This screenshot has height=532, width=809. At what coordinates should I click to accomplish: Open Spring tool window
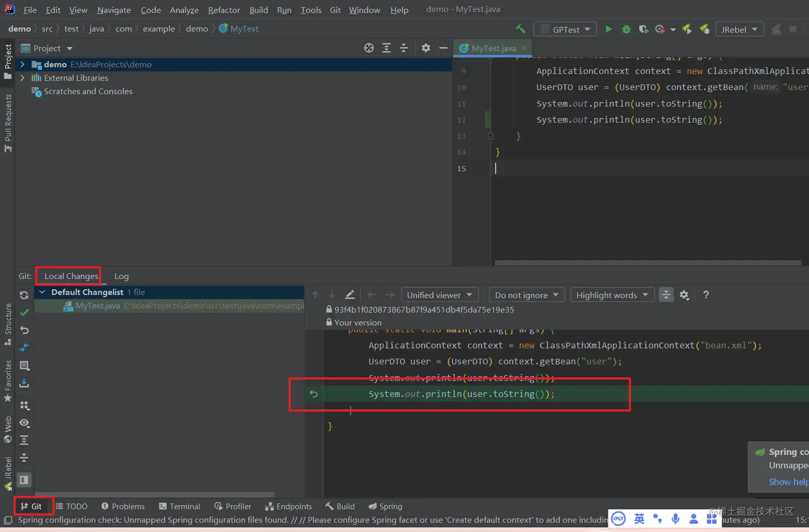pyautogui.click(x=385, y=506)
